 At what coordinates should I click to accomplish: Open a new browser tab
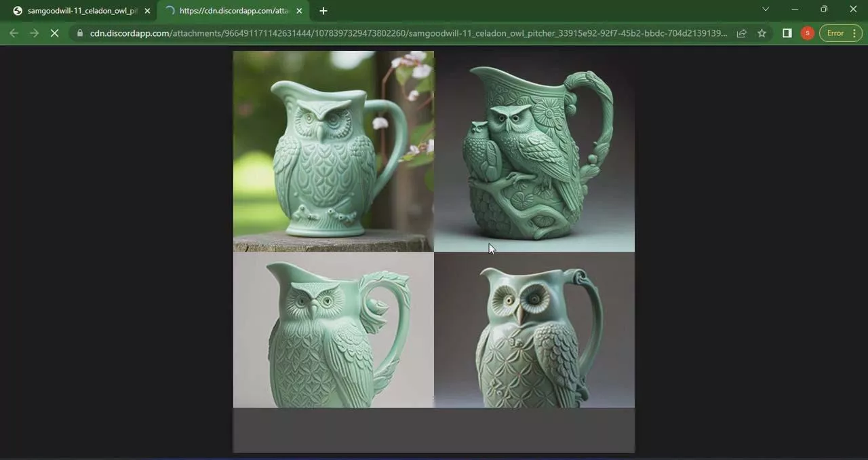point(323,11)
